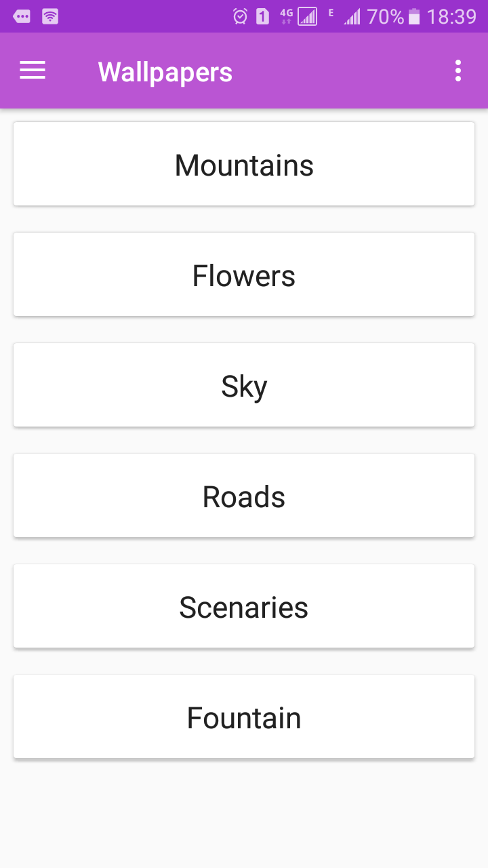This screenshot has height=868, width=488.
Task: Tap the SIM 1 indicator icon
Action: tap(263, 16)
